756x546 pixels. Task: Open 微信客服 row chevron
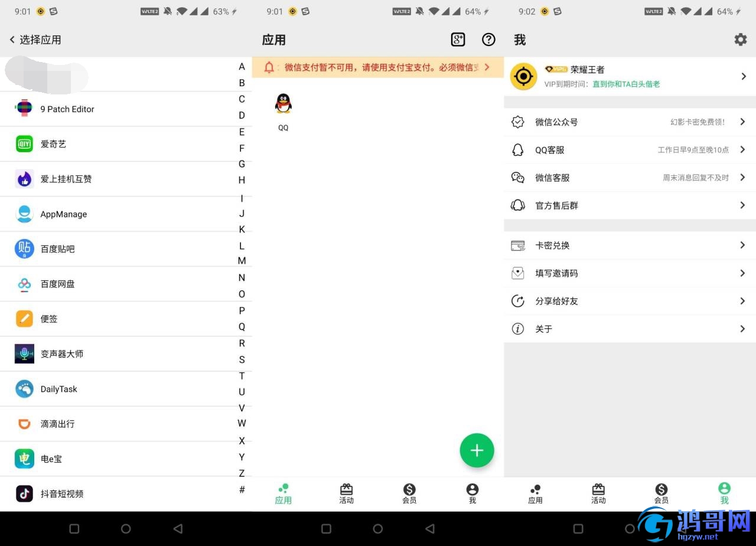743,177
